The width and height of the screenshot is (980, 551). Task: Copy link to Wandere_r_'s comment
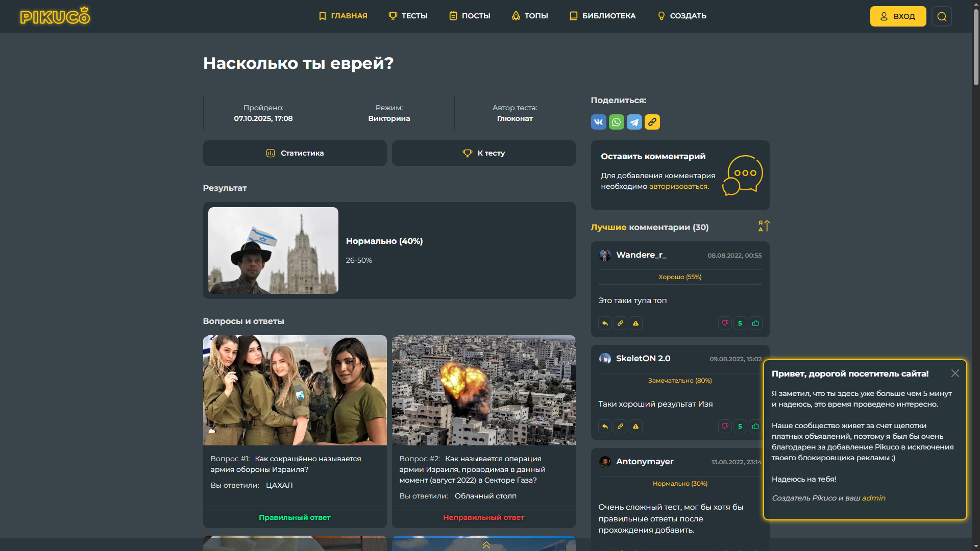(x=620, y=323)
